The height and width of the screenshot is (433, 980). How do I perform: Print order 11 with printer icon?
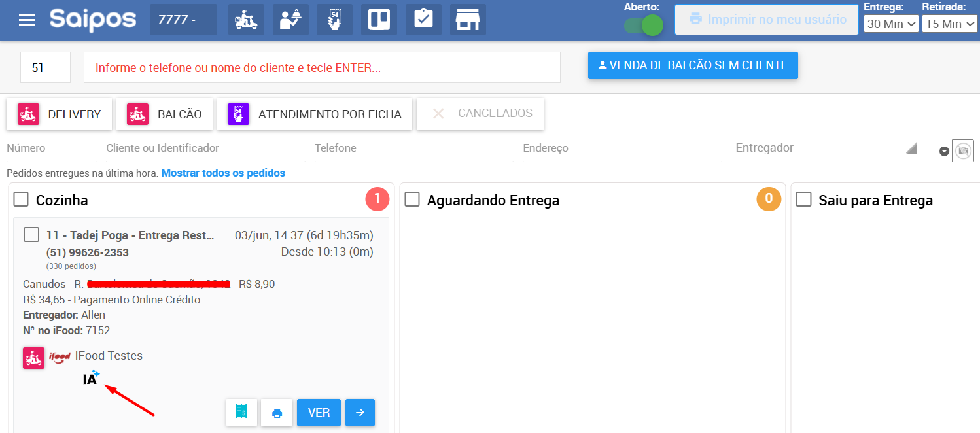277,413
